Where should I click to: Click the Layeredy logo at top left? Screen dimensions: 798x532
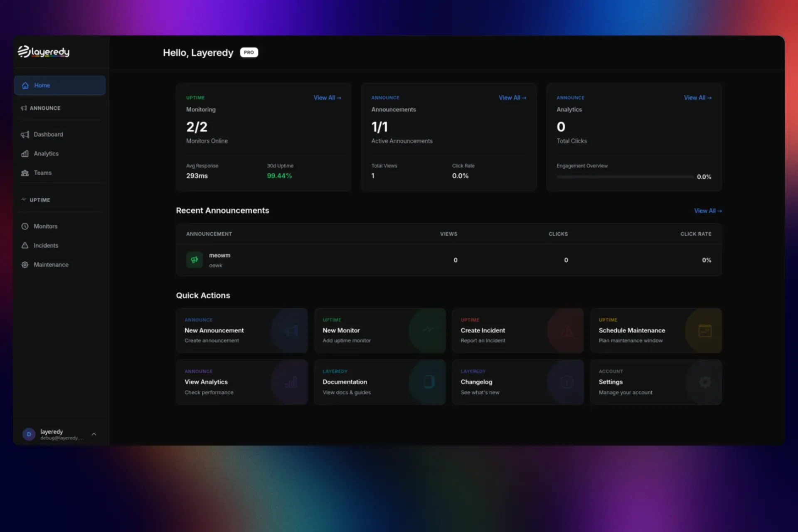click(x=43, y=51)
